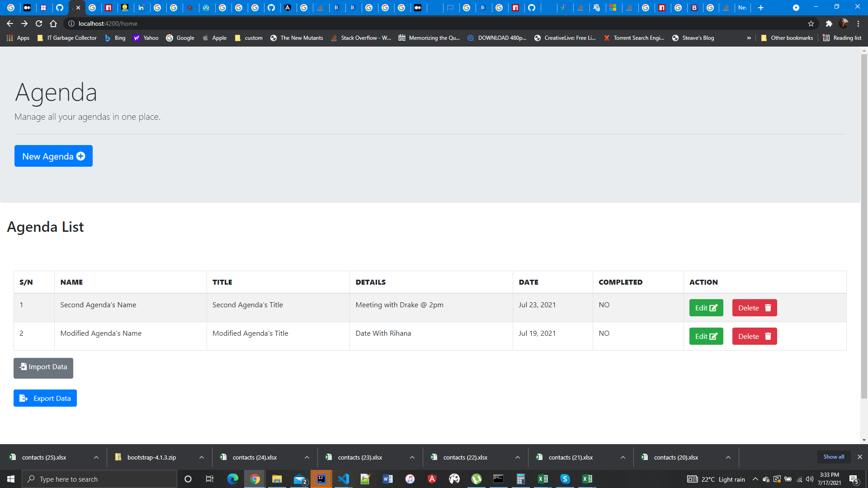
Task: Open Skype from the taskbar
Action: 565,479
